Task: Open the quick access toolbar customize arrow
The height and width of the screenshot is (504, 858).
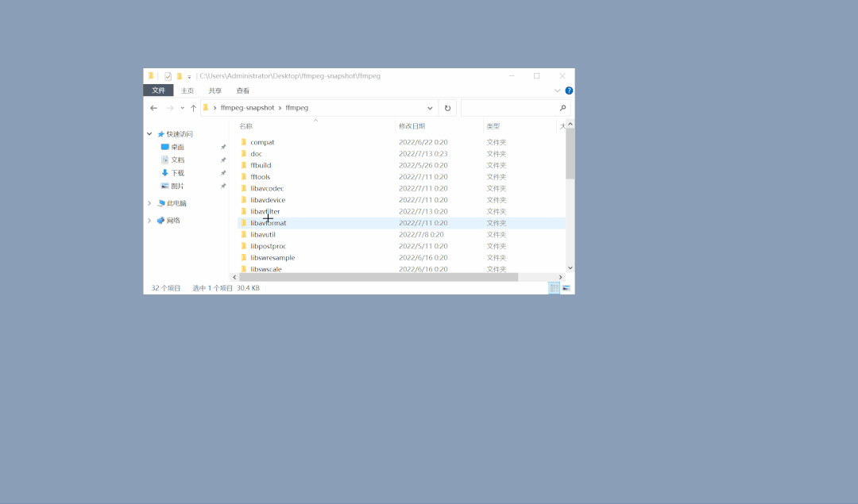Action: (189, 77)
